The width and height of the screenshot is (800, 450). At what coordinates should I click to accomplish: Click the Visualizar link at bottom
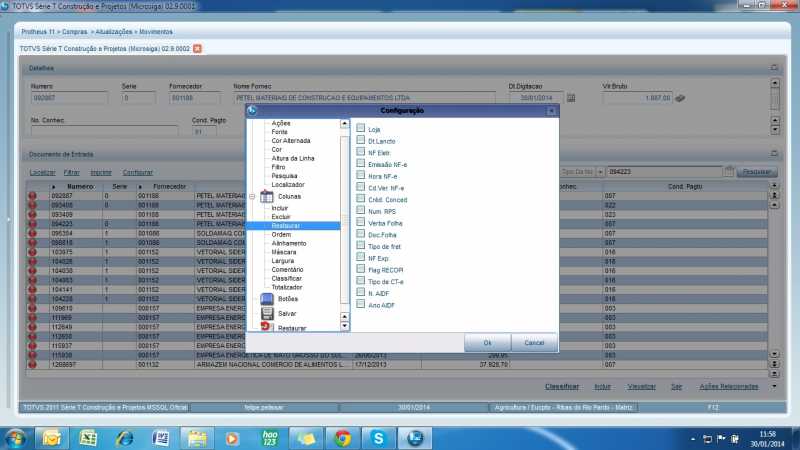[x=641, y=387]
